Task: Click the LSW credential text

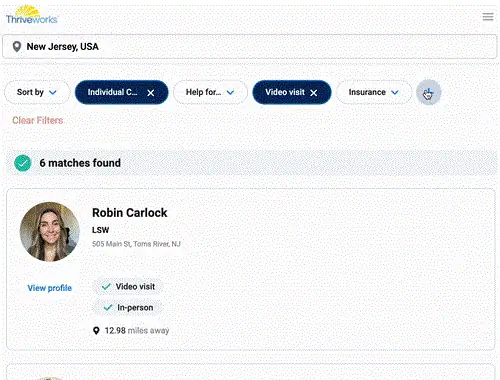Action: pyautogui.click(x=100, y=230)
